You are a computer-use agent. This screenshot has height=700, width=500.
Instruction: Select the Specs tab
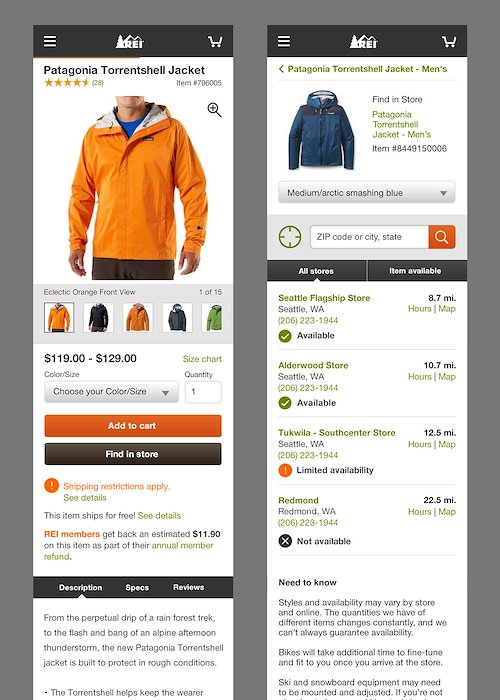point(137,588)
